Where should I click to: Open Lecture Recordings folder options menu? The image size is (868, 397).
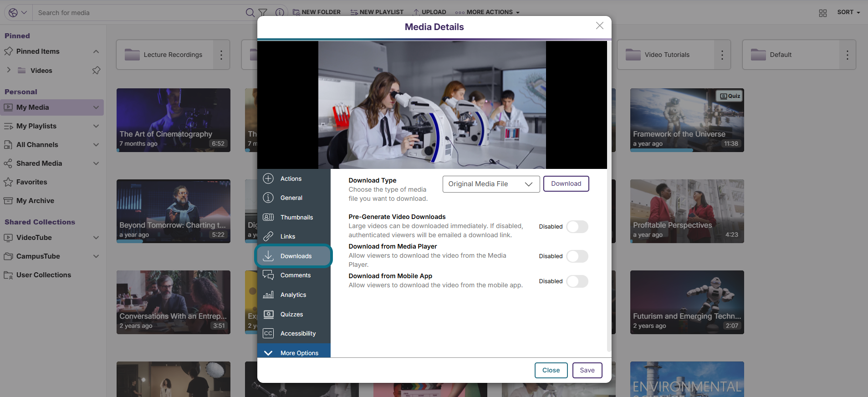(x=221, y=55)
